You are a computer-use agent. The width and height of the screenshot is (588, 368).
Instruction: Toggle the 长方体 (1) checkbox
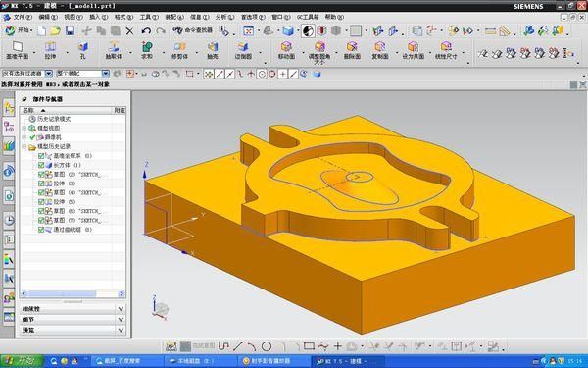[41, 165]
